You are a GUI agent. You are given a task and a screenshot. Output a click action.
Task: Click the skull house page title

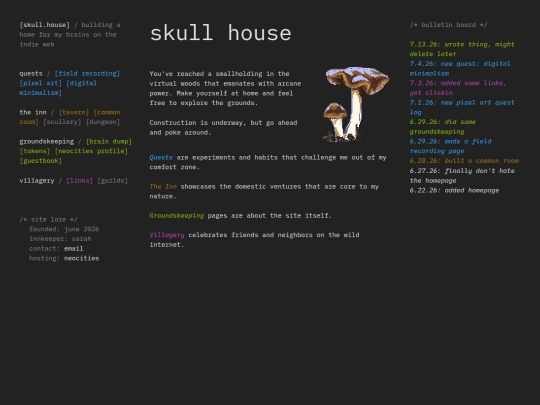(x=220, y=33)
